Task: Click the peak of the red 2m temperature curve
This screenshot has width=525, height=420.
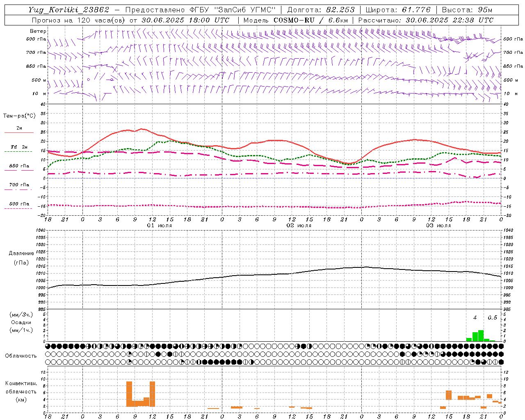Action: click(142, 129)
